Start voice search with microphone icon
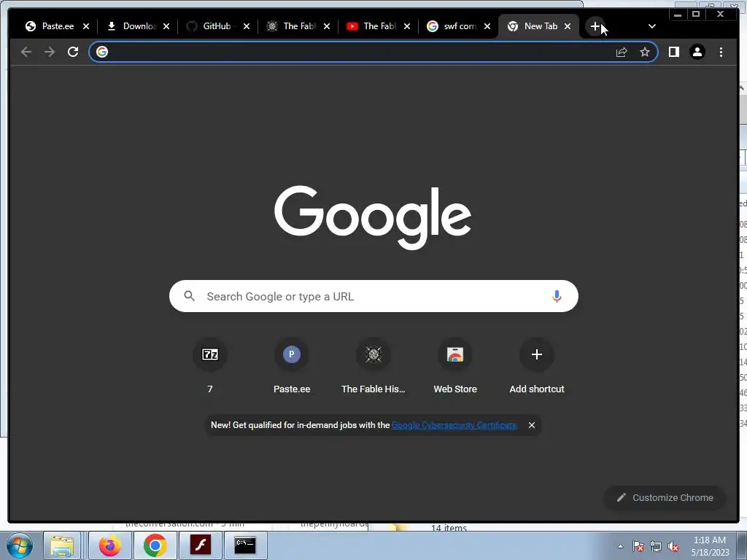 557,296
